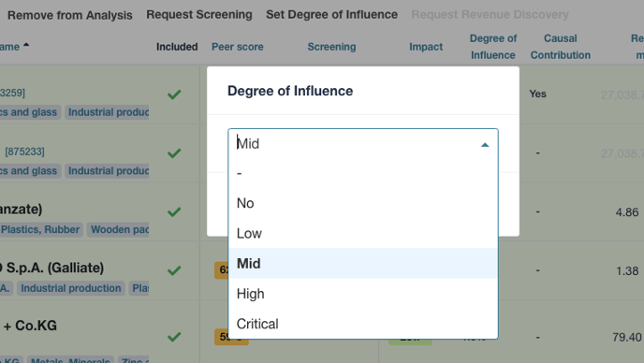Click the Name column sort arrow

[26, 45]
